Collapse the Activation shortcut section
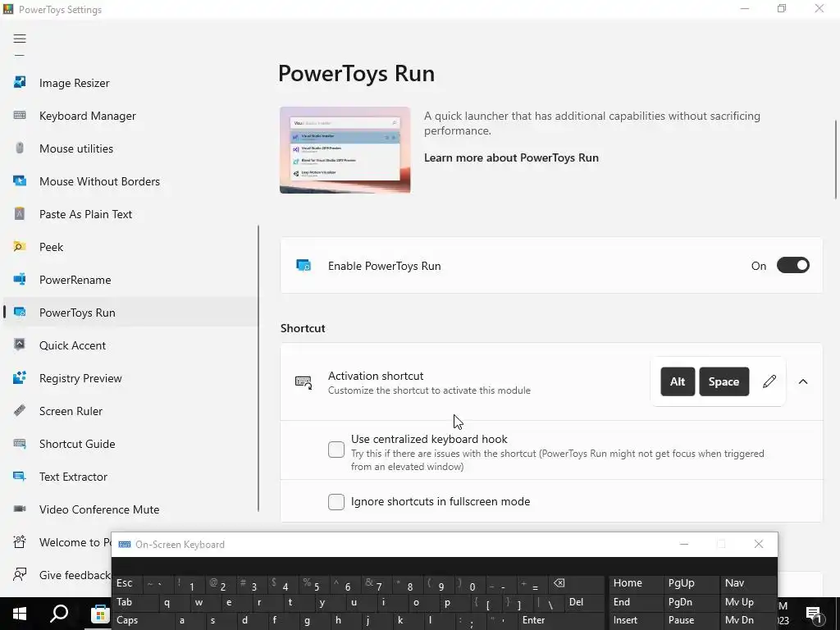Screen dimensions: 840x630 point(803,381)
